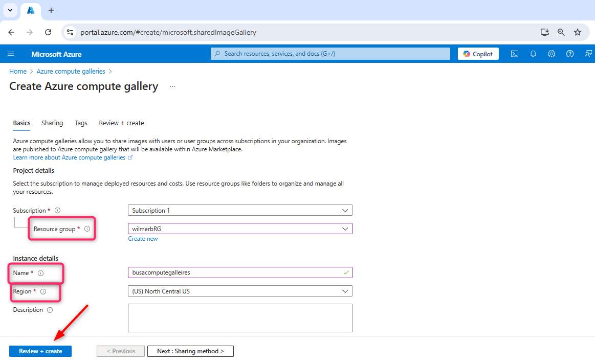595x364 pixels.
Task: Click the Review + create button
Action: (40, 351)
